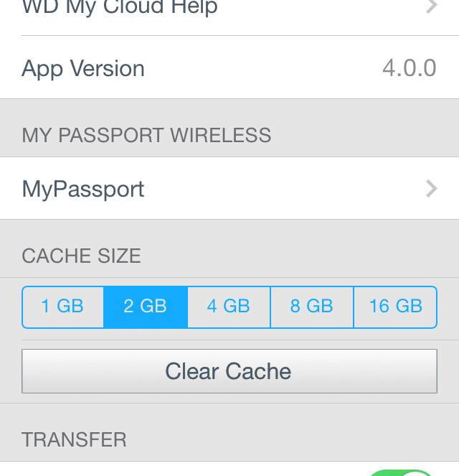Tap the 4.0.0 version number
Viewport: 459px width, 476px height.
click(409, 68)
